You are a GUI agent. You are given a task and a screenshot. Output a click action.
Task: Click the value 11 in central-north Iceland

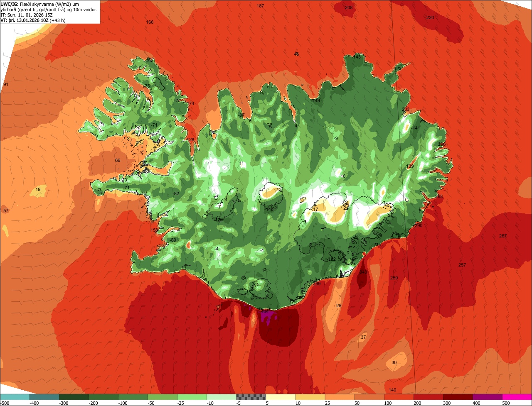point(242,163)
